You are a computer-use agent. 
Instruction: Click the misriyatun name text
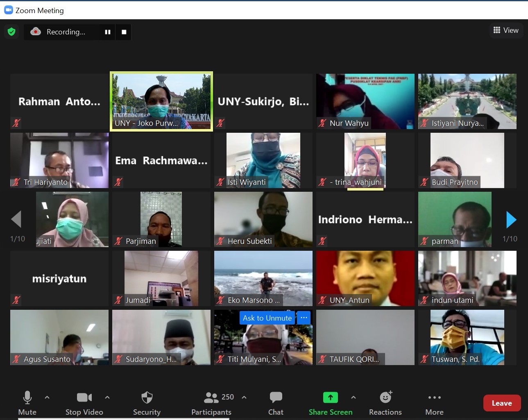(59, 279)
